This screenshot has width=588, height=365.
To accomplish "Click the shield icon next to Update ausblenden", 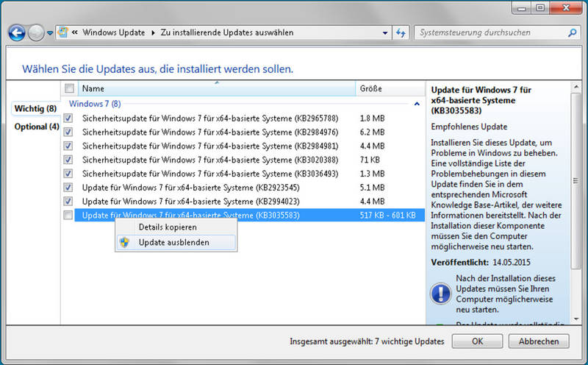I will (125, 243).
